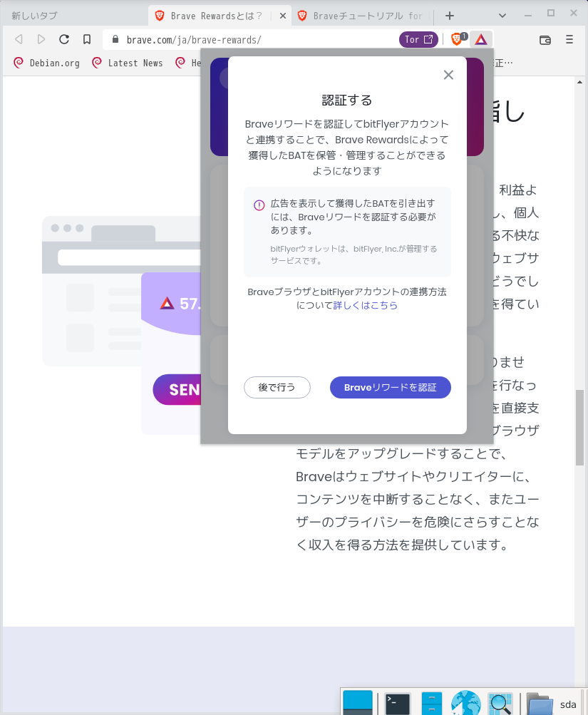This screenshot has width=588, height=715.
Task: Switch to the Braveチュートリアル tab
Action: [363, 16]
